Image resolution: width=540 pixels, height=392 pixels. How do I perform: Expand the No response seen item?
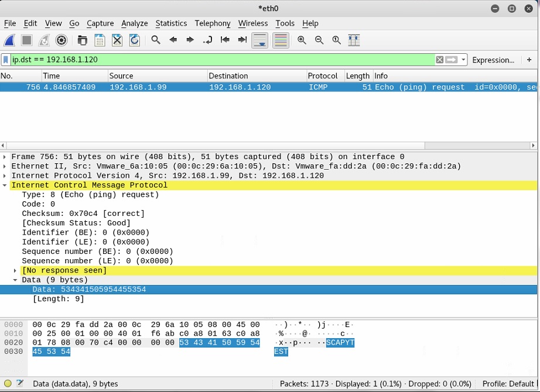[x=15, y=270]
